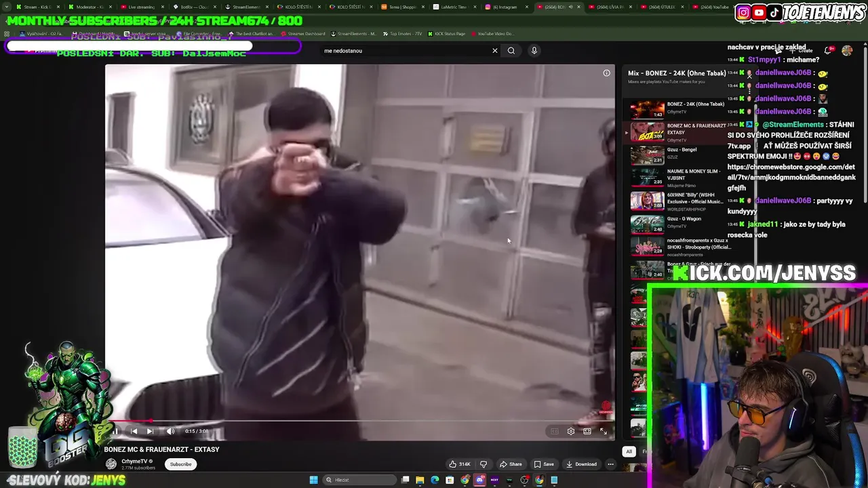The image size is (868, 488).
Task: Dislike the video
Action: click(484, 464)
